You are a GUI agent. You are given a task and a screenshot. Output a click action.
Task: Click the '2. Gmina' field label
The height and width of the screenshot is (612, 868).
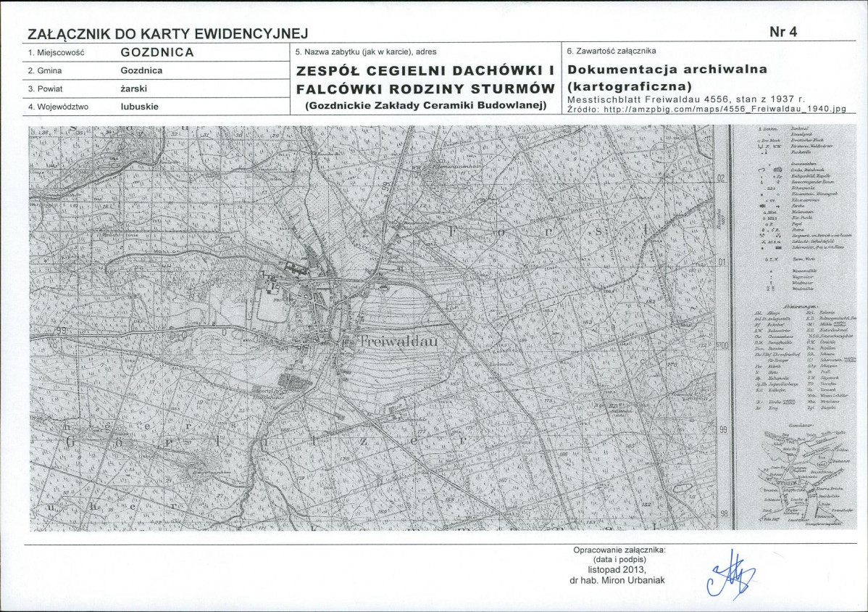click(x=45, y=71)
